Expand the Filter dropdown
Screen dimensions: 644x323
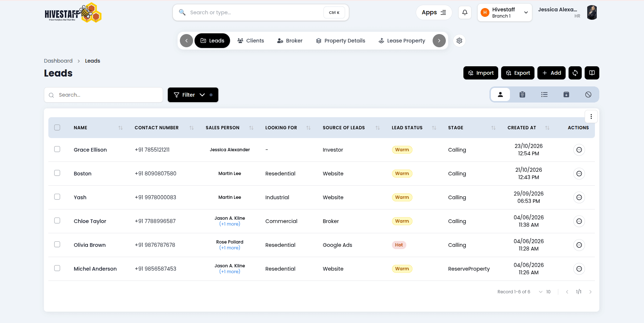193,95
